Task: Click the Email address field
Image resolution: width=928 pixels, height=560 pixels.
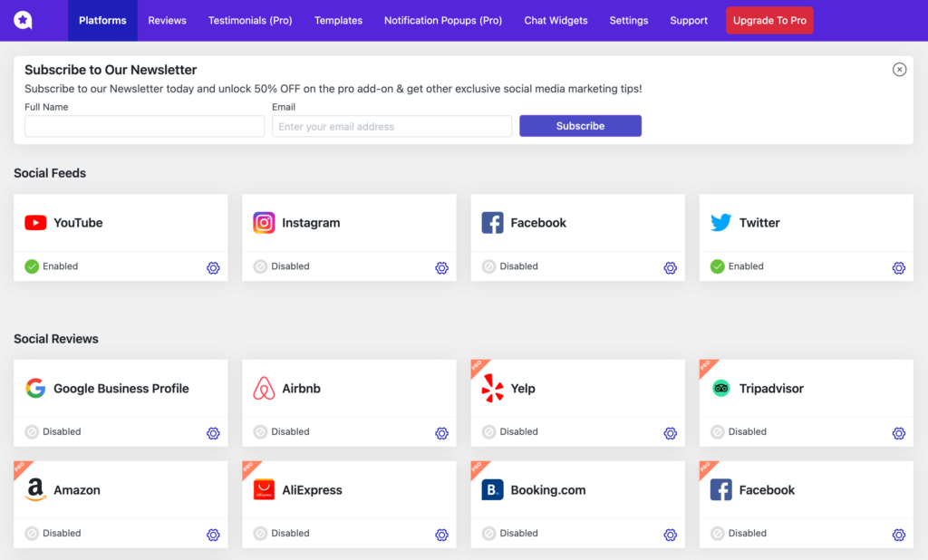Action: (x=391, y=126)
